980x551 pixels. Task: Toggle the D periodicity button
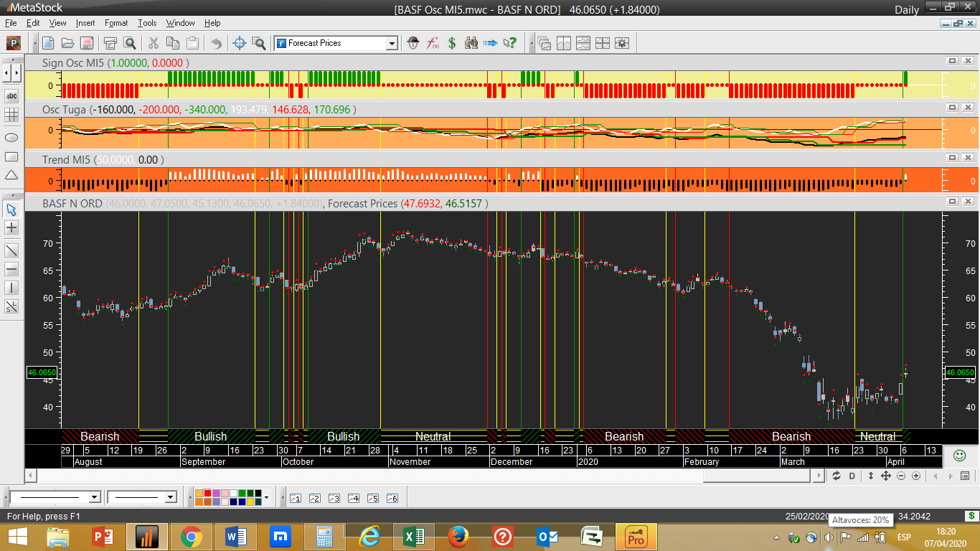(852, 476)
